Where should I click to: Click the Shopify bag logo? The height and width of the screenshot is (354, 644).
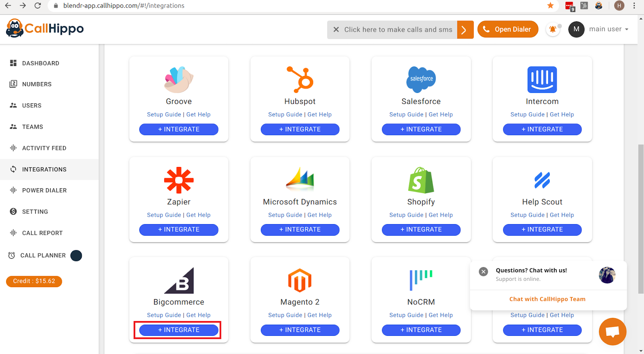point(421,180)
